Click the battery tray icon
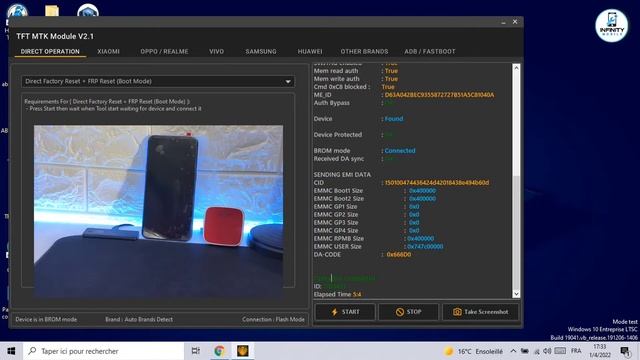 525,351
